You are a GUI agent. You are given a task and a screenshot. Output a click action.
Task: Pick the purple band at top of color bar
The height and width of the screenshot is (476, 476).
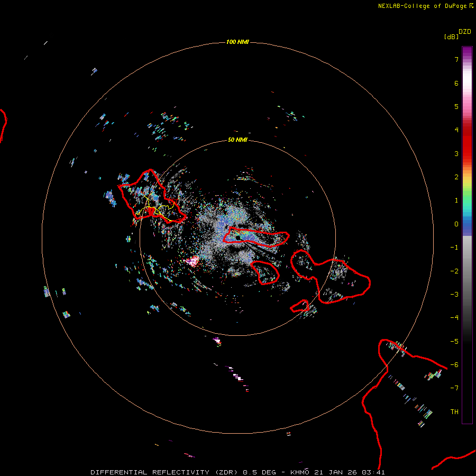pyautogui.click(x=467, y=52)
